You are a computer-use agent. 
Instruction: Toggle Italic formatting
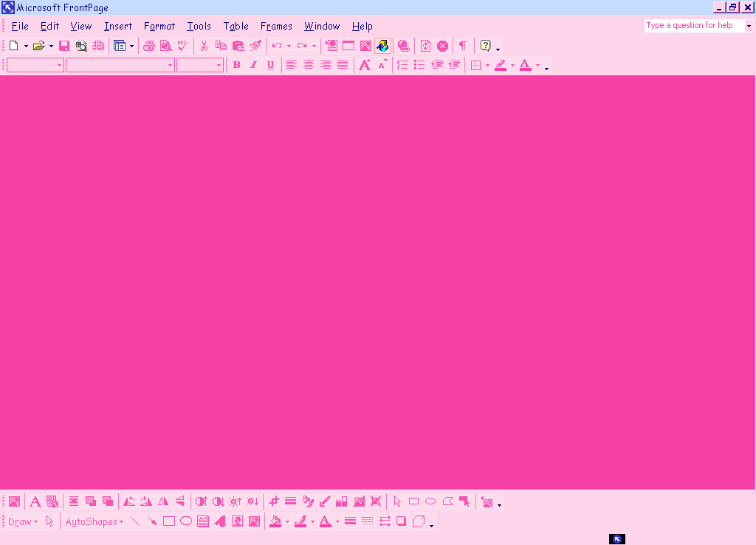(253, 65)
